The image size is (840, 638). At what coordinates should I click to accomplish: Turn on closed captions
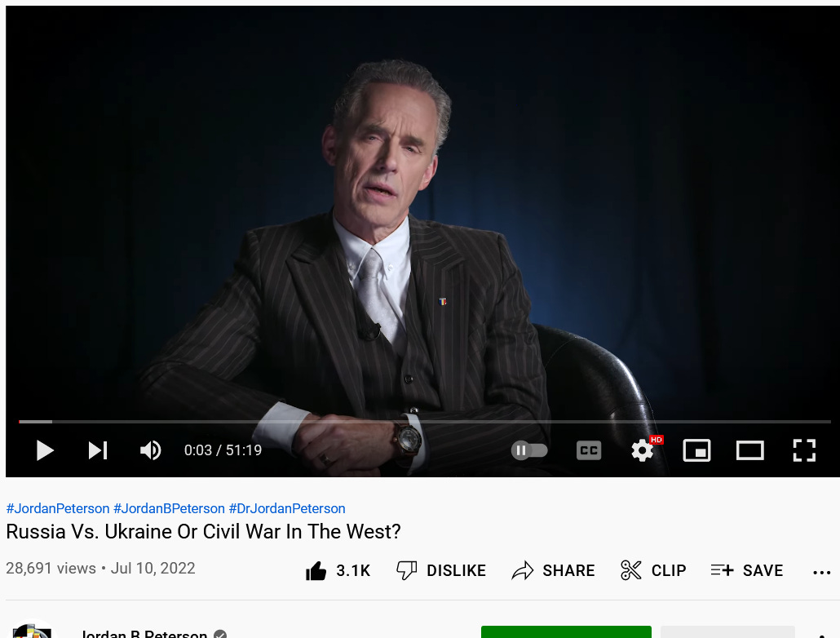[x=589, y=450]
